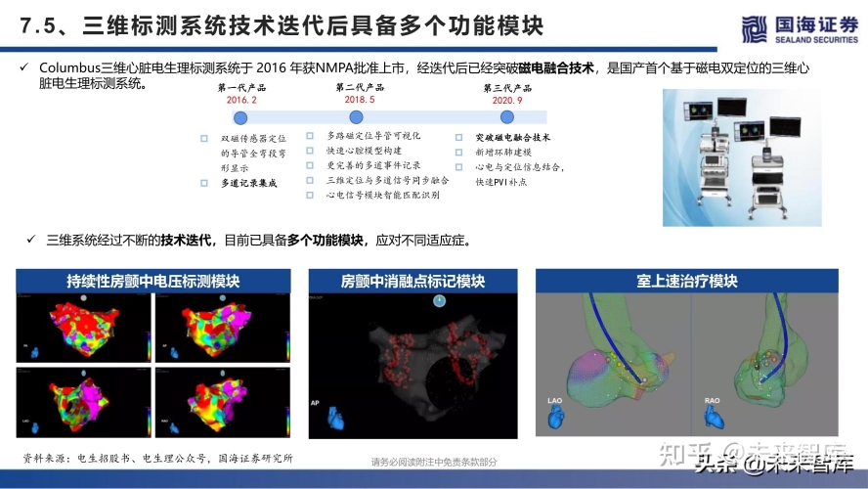Click the LAO heart icon in the SVT treatment panel
Image resolution: width=868 pixels, height=489 pixels.
pyautogui.click(x=556, y=417)
